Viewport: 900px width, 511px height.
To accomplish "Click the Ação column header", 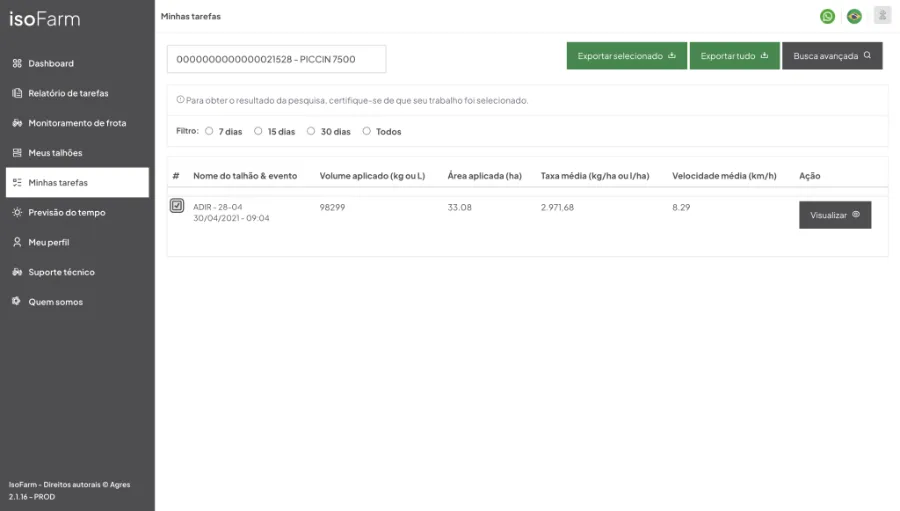I will coord(809,176).
